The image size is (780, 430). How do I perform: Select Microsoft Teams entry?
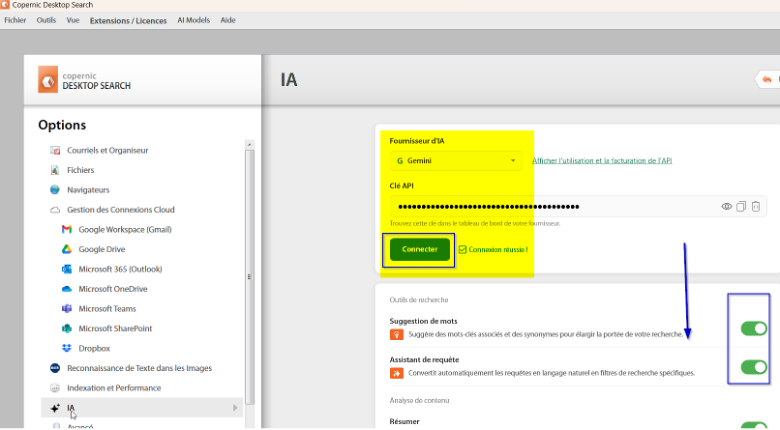pyautogui.click(x=107, y=309)
